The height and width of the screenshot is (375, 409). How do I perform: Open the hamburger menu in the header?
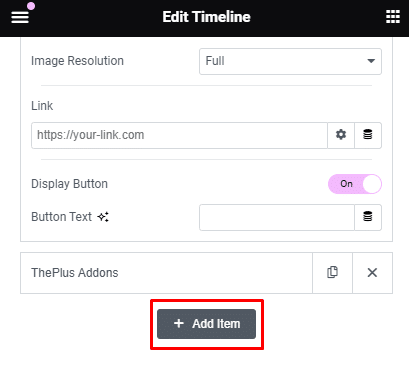[x=20, y=17]
